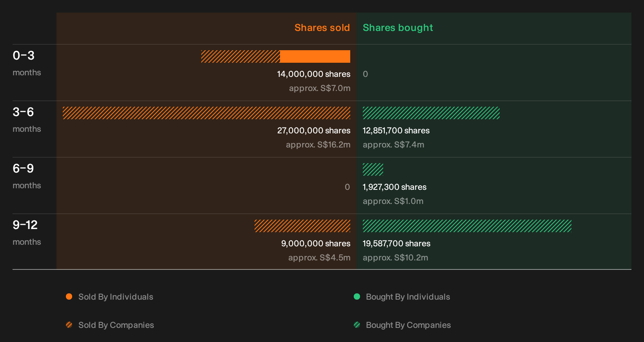The width and height of the screenshot is (644, 342).
Task: Click the striped orange Sold By Companies legend marker
Action: (x=69, y=325)
